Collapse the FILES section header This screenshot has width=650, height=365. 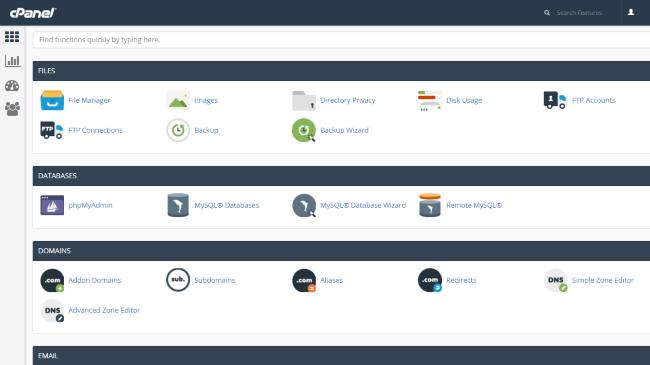341,71
